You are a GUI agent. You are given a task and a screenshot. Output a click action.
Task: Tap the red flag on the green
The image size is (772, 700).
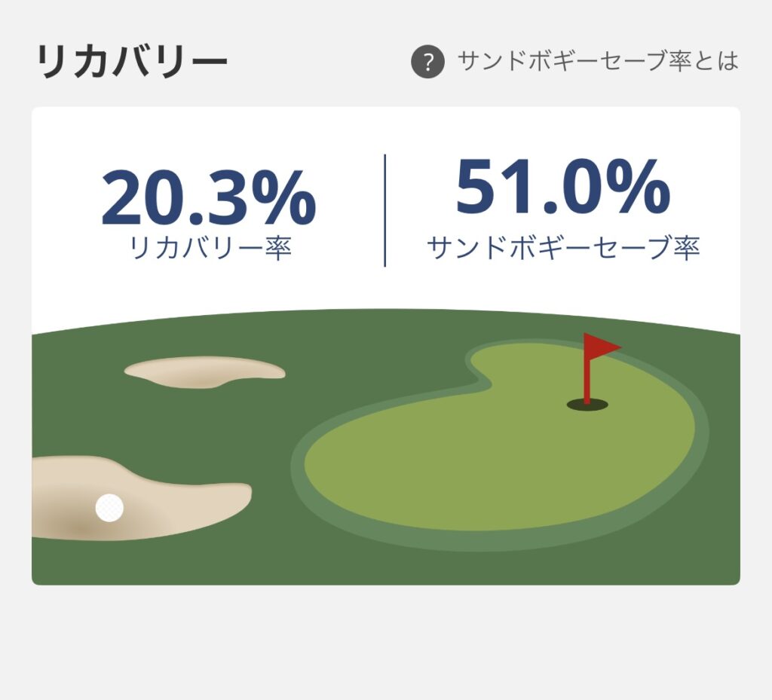click(602, 347)
